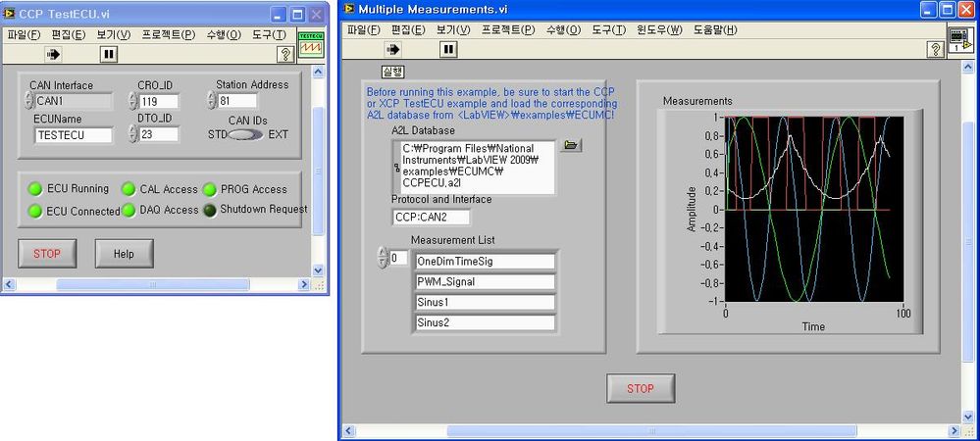This screenshot has height=441, width=980.
Task: Click horizontal scrollbar thumb in Multiple Measurements window
Action: [652, 431]
